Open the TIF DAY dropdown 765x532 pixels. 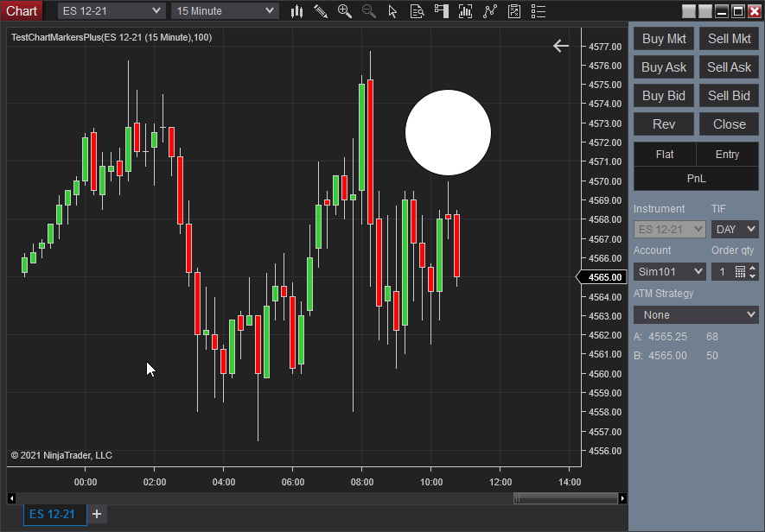pos(734,229)
